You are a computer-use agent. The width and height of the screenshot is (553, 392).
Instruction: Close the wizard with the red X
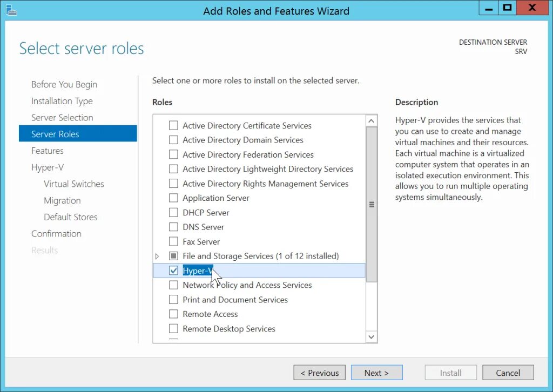click(532, 8)
